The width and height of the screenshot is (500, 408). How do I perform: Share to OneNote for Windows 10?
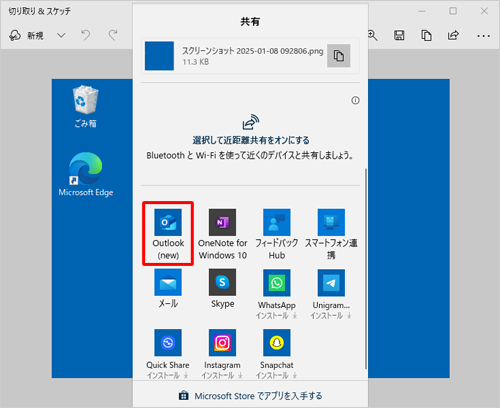tap(222, 234)
